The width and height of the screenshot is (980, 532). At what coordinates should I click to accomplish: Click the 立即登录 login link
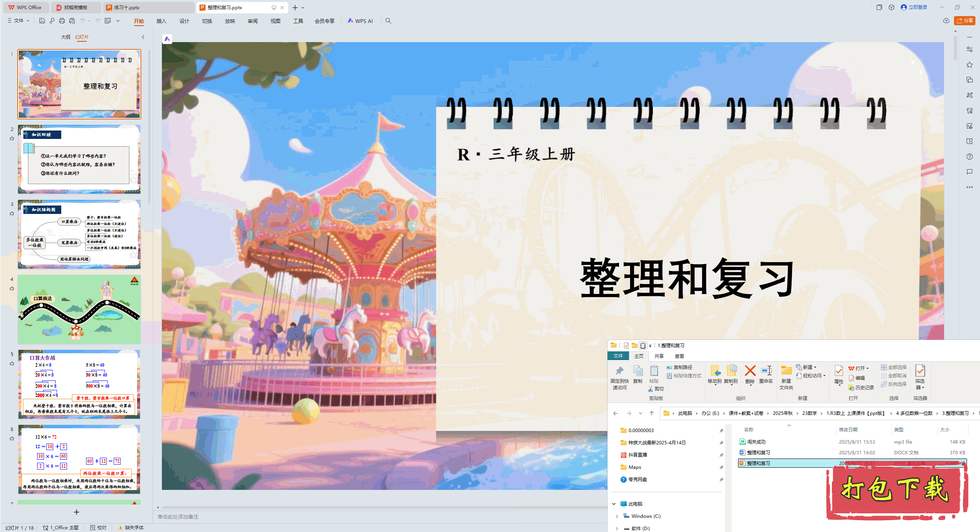(918, 7)
